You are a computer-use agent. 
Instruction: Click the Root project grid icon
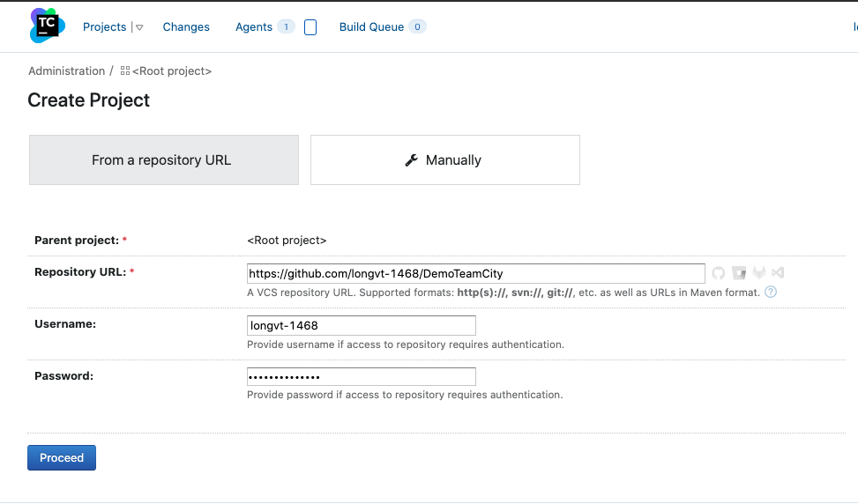click(x=125, y=71)
